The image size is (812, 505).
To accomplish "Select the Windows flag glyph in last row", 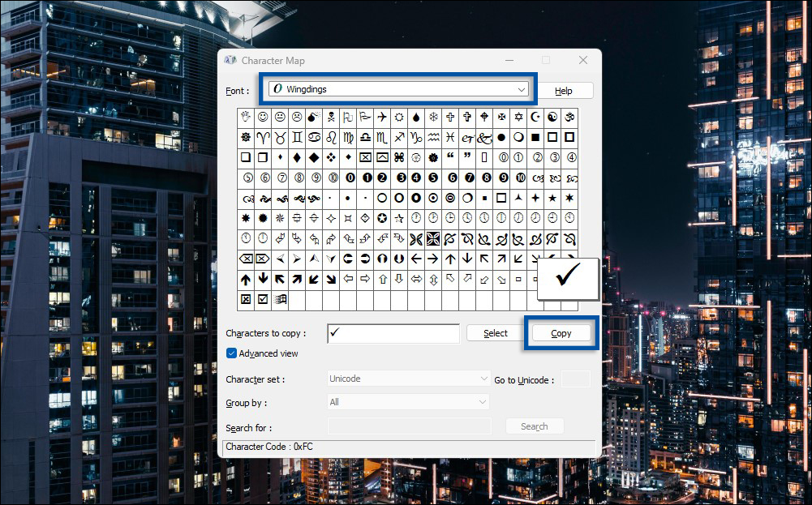I will tap(280, 300).
